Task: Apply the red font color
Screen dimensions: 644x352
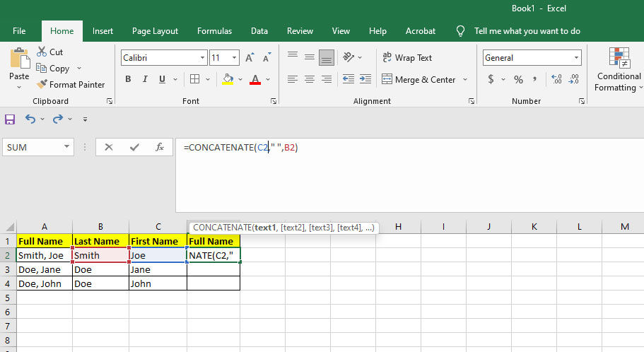Action: coord(255,79)
